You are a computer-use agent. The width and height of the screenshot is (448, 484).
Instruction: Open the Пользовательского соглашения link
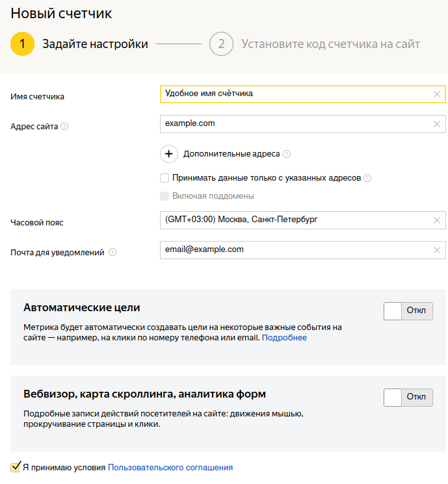pos(170,467)
